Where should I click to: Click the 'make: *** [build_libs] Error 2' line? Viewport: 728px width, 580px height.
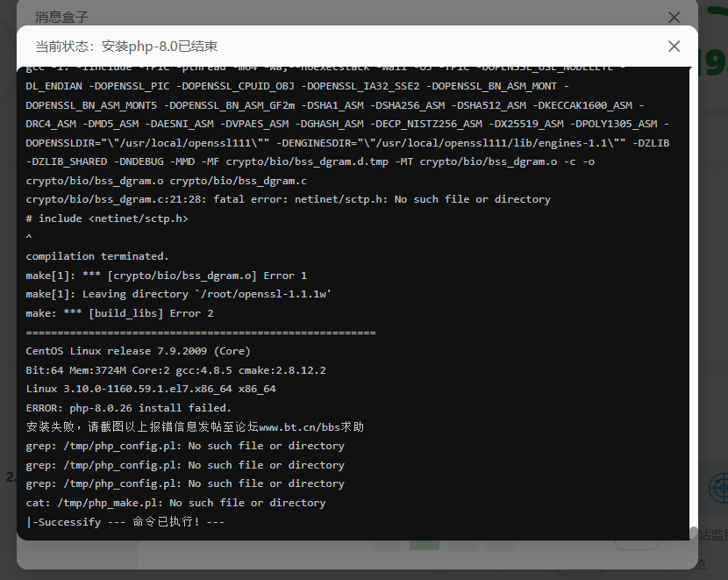coord(120,313)
